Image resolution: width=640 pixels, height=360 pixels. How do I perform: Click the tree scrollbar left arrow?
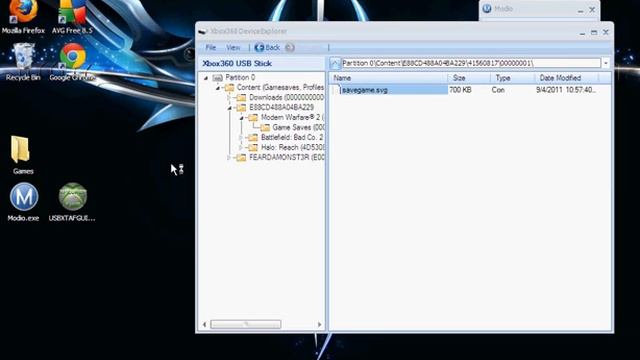204,324
